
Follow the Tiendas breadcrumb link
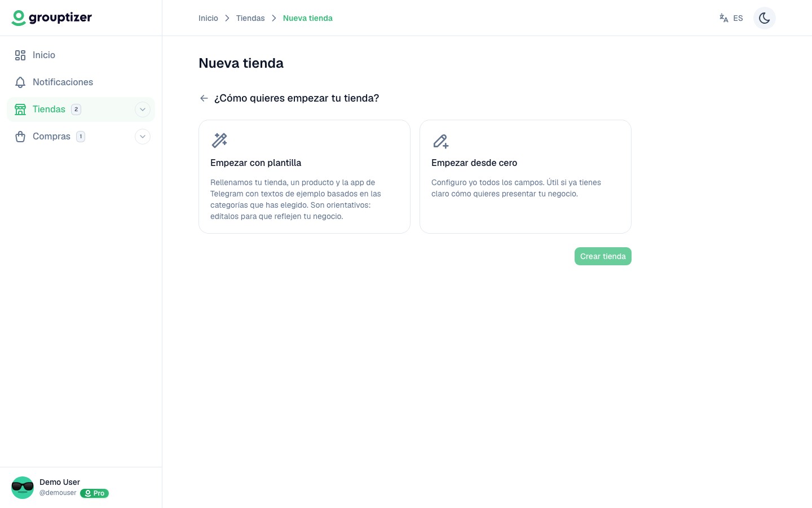click(x=250, y=18)
